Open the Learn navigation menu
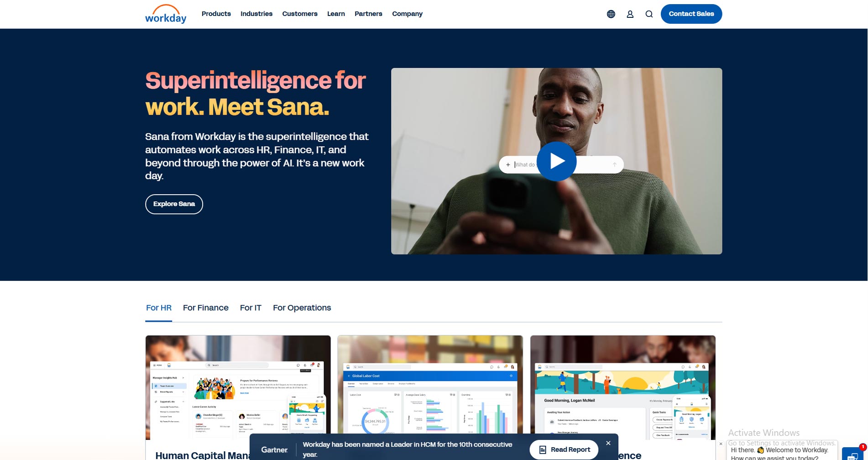The height and width of the screenshot is (460, 868). click(336, 14)
